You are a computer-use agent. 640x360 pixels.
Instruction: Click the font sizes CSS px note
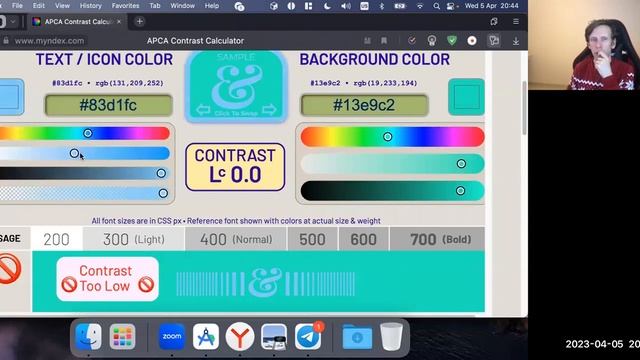pyautogui.click(x=236, y=221)
